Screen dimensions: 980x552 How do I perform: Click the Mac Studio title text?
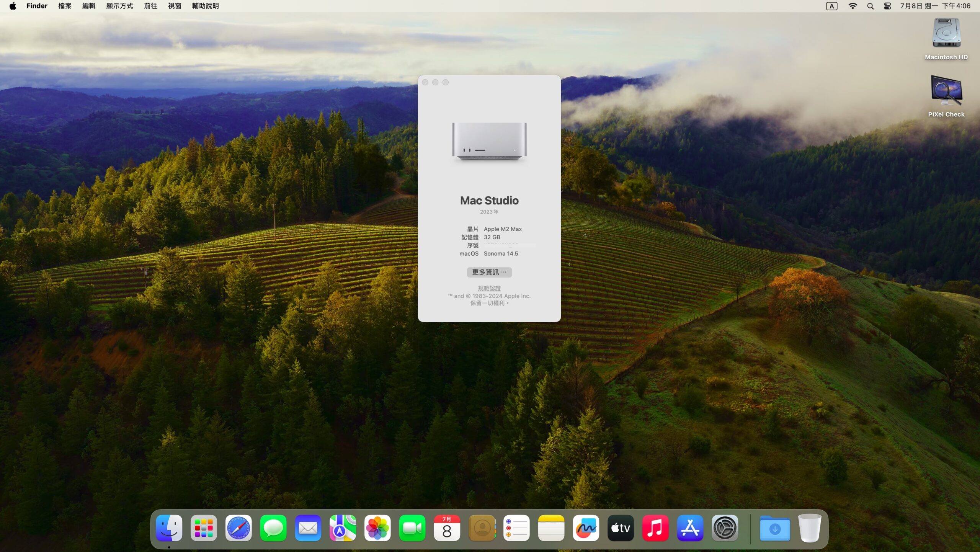pos(489,201)
